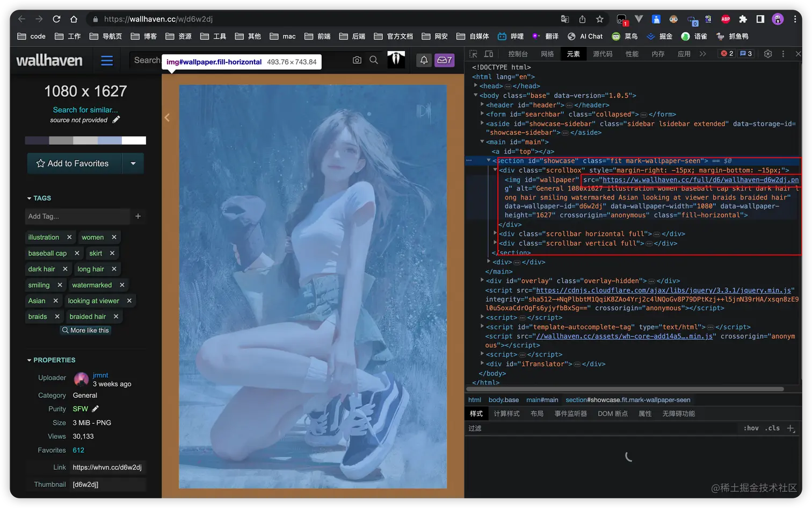The height and width of the screenshot is (508, 812).
Task: Toggle browser side panel icon
Action: (760, 19)
